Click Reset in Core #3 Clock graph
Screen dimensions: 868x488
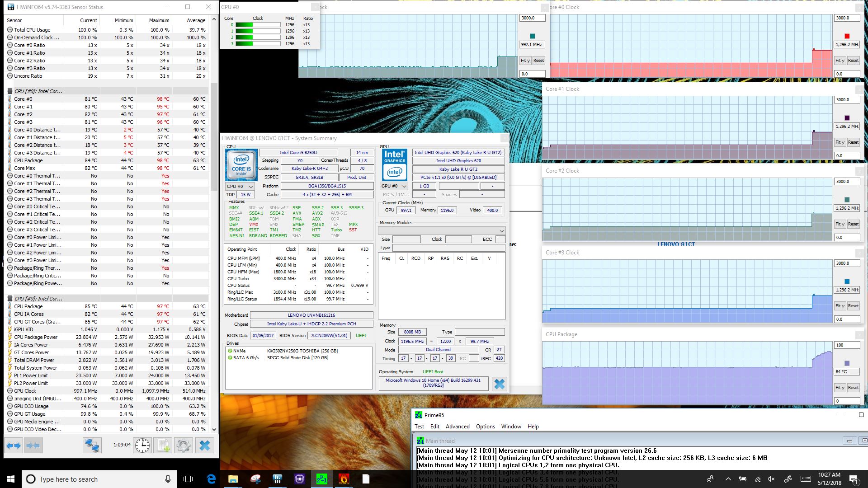click(x=853, y=306)
